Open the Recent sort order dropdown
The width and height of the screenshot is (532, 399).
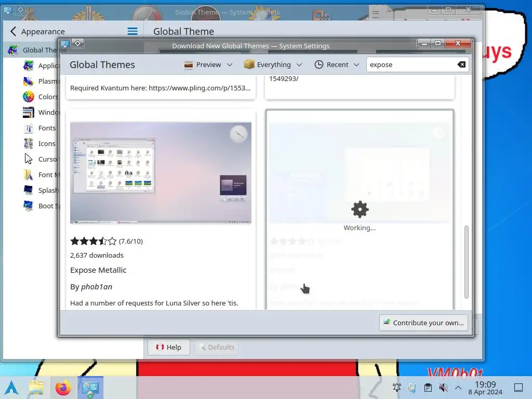click(337, 64)
